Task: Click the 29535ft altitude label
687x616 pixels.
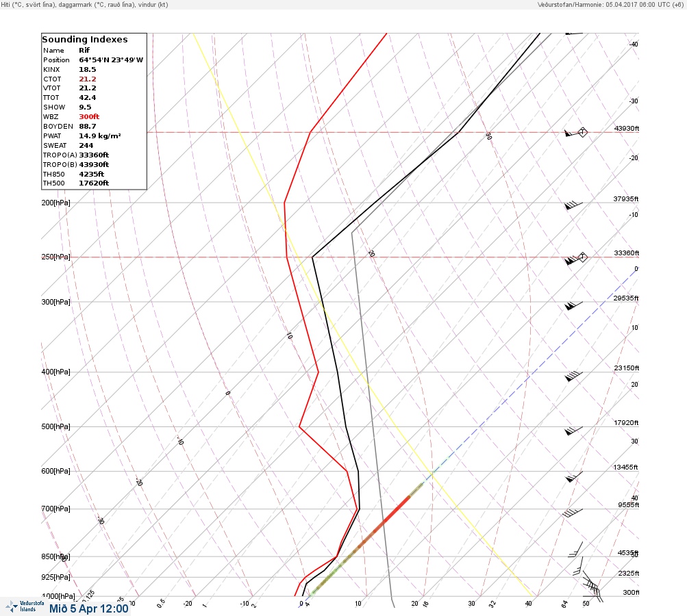Action: tap(625, 298)
